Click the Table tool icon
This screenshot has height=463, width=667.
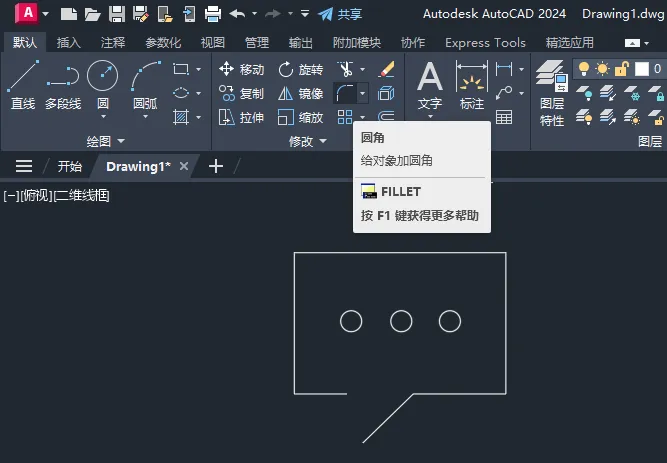[x=504, y=117]
